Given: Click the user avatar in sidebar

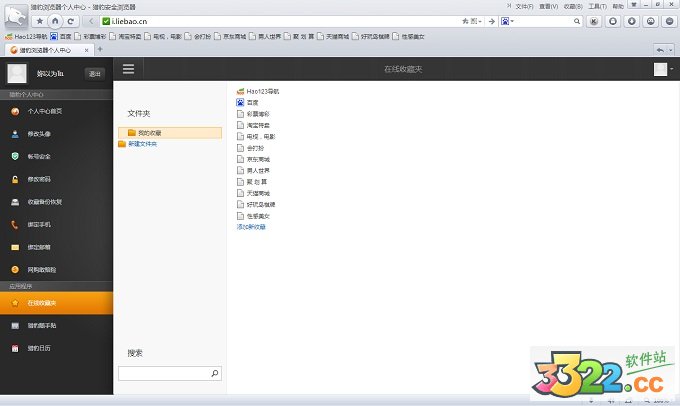Looking at the screenshot, I should (x=17, y=73).
